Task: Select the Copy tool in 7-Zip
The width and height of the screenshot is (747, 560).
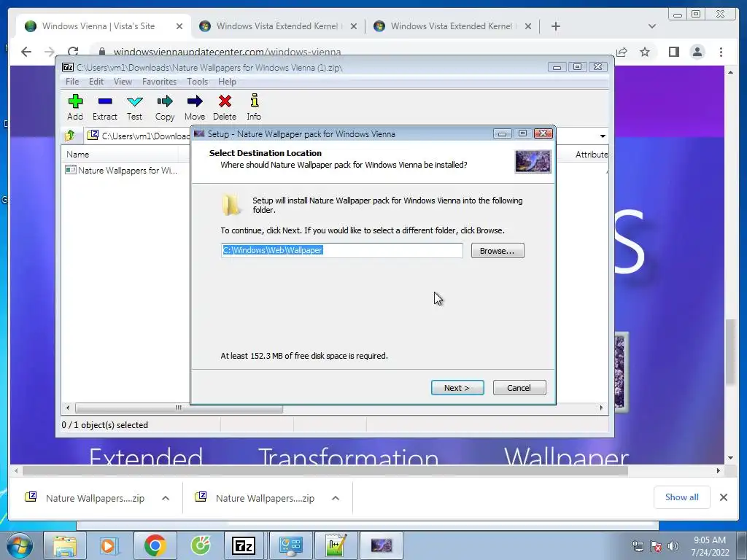Action: click(165, 107)
